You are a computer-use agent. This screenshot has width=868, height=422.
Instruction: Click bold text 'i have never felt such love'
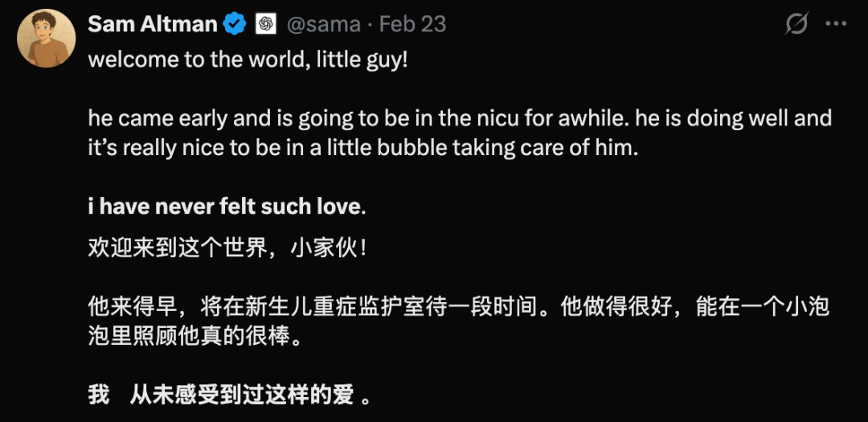tap(223, 207)
